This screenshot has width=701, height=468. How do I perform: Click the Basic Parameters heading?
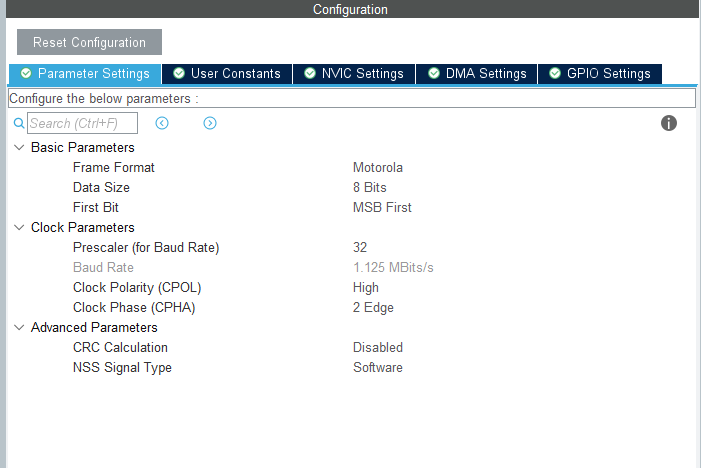(83, 147)
